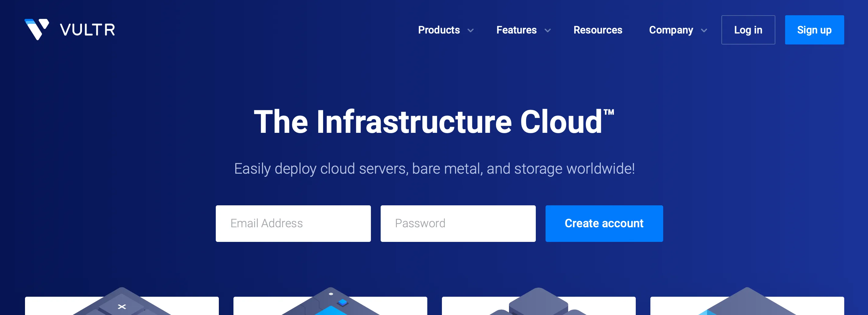Click the rightmost card's isometric icon
The height and width of the screenshot is (315, 868).
tap(747, 303)
